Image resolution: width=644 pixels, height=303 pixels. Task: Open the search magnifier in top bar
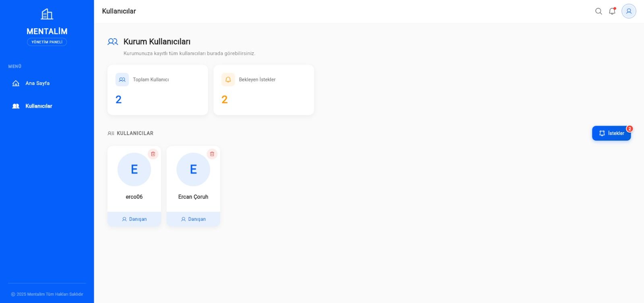click(599, 11)
